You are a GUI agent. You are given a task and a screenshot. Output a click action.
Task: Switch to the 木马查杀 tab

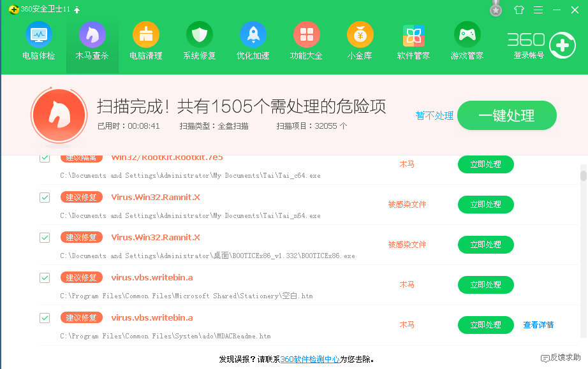(92, 41)
